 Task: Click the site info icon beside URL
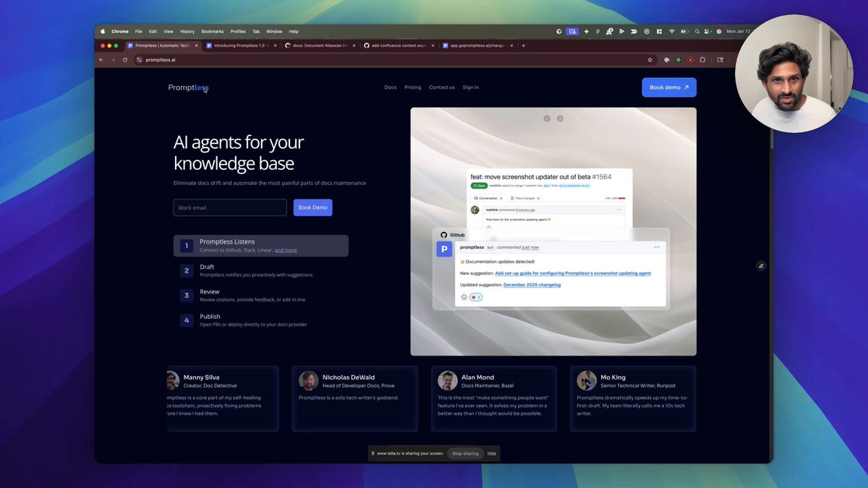point(140,60)
